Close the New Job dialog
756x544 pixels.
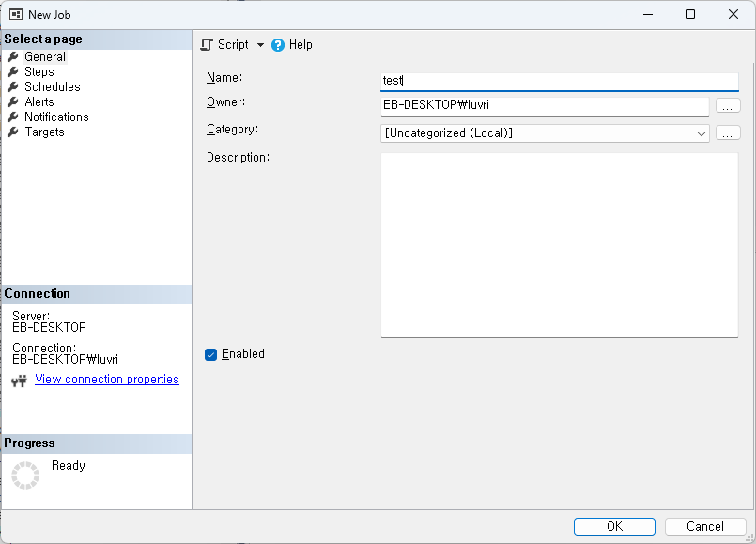[733, 14]
